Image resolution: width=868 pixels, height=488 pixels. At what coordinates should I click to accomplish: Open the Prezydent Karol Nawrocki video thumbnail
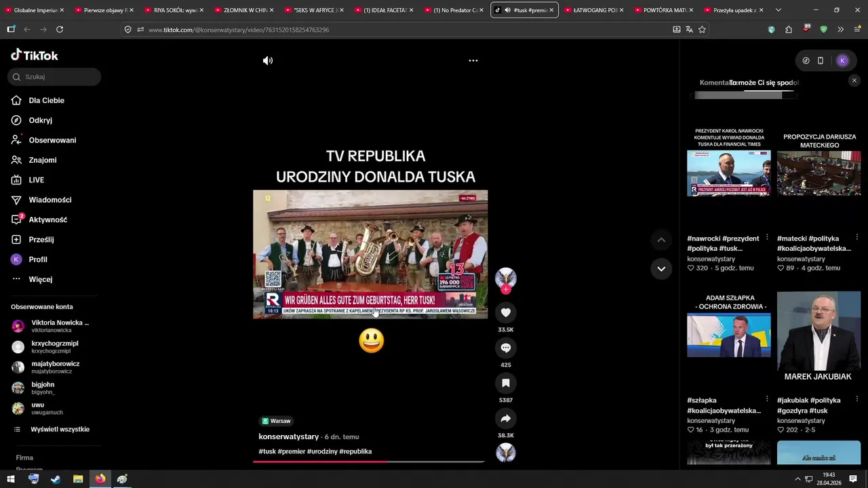[x=729, y=173]
